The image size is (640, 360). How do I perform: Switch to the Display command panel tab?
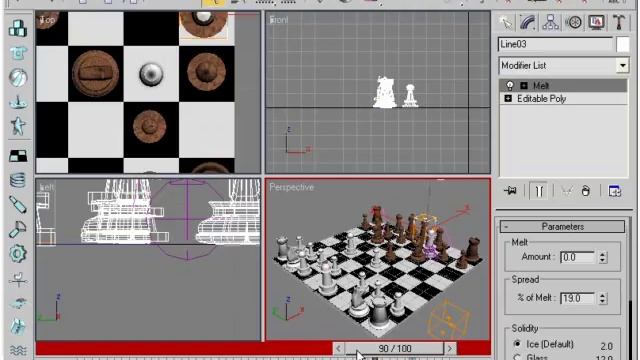pos(596,22)
